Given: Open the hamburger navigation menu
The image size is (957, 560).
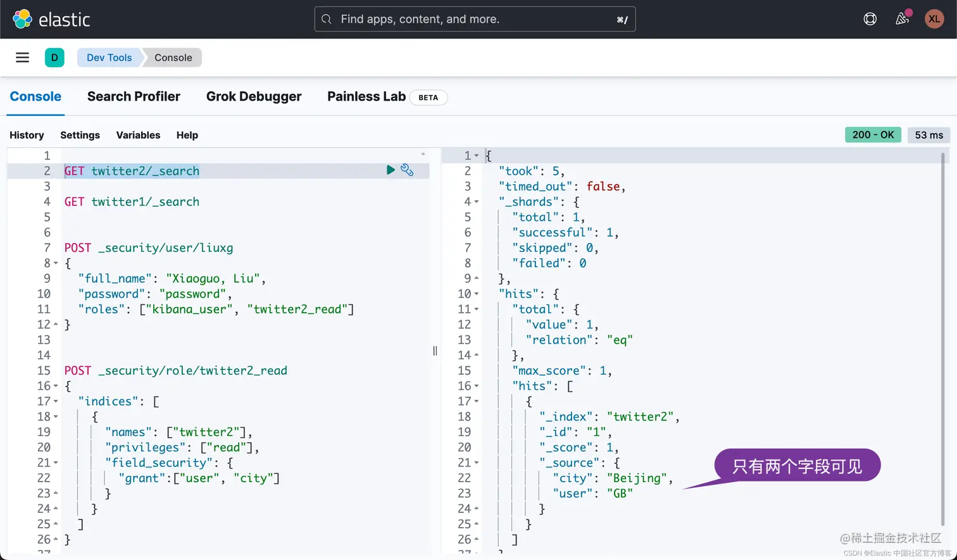Looking at the screenshot, I should pos(23,58).
